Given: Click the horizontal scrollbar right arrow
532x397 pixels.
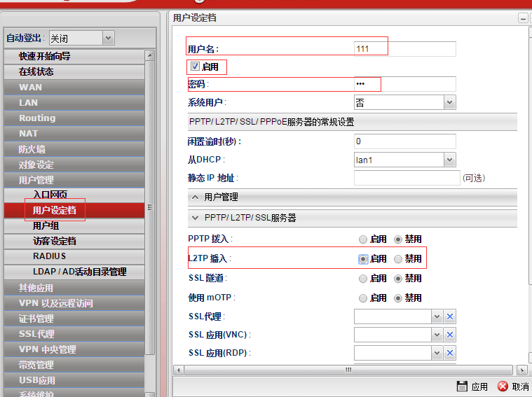Looking at the screenshot, I should 521,370.
